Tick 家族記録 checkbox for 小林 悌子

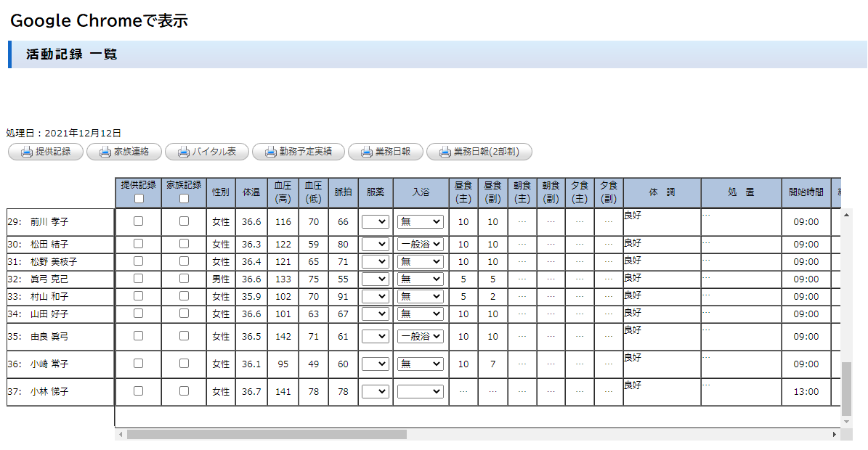tap(184, 391)
